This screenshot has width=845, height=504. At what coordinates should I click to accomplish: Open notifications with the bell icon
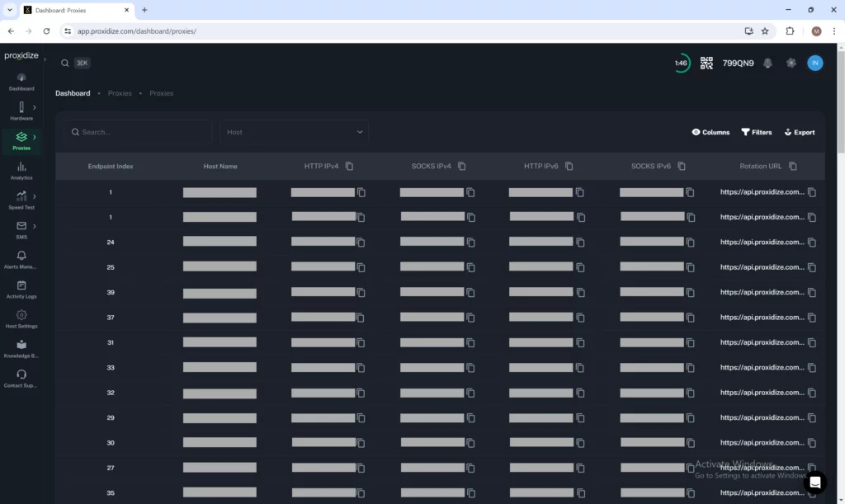[767, 63]
